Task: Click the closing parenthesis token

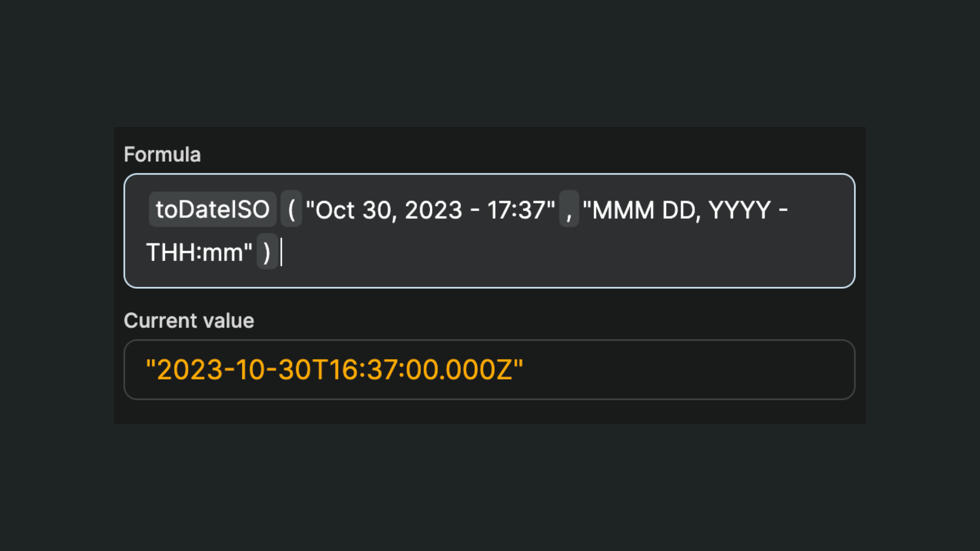Action: tap(267, 252)
